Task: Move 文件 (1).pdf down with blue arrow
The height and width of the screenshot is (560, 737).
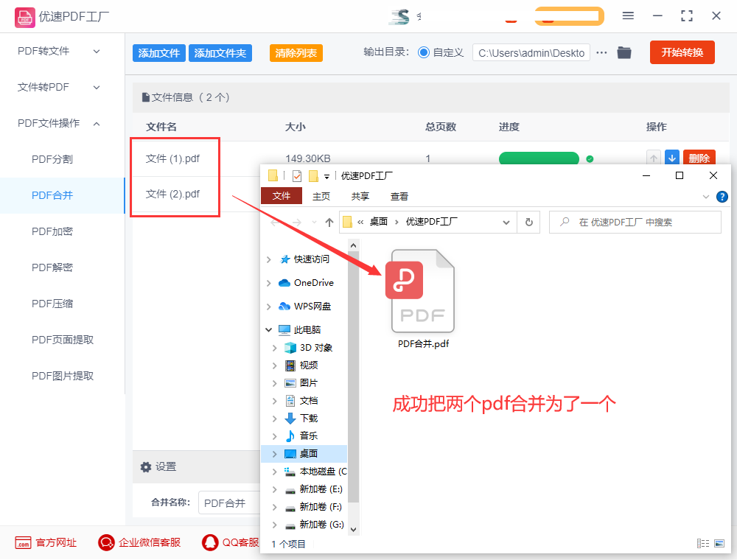Action: 672,158
